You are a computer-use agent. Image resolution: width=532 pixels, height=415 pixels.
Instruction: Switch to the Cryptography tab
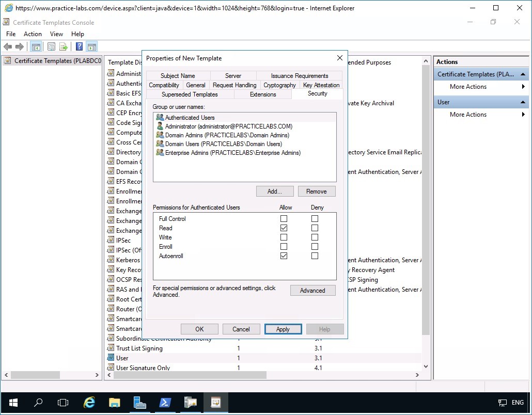[279, 85]
